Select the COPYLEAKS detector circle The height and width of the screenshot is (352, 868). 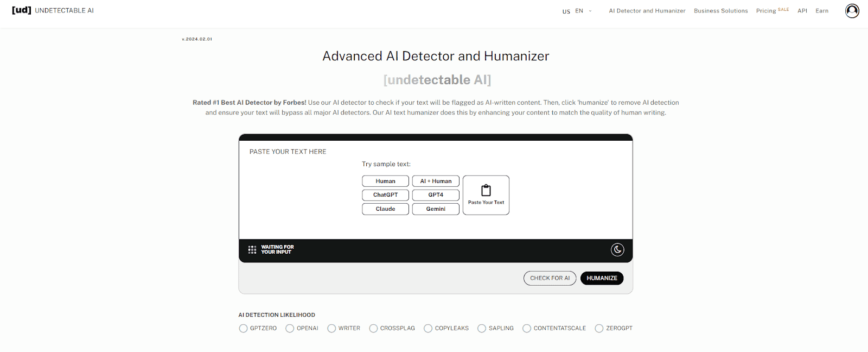coord(428,329)
